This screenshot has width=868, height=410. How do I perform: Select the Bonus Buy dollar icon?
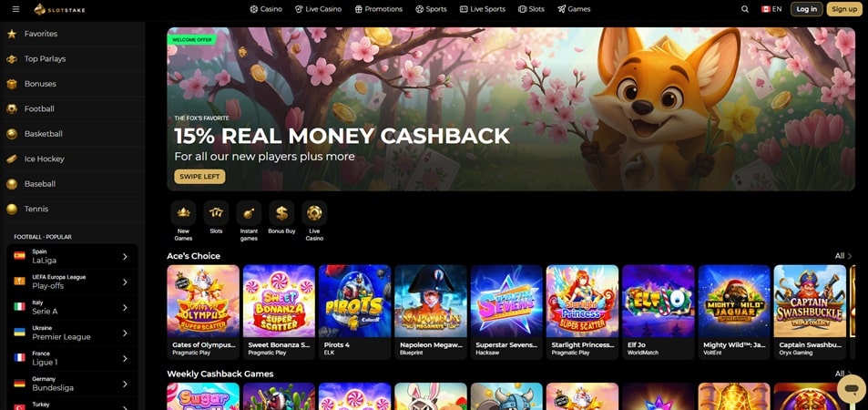(281, 213)
